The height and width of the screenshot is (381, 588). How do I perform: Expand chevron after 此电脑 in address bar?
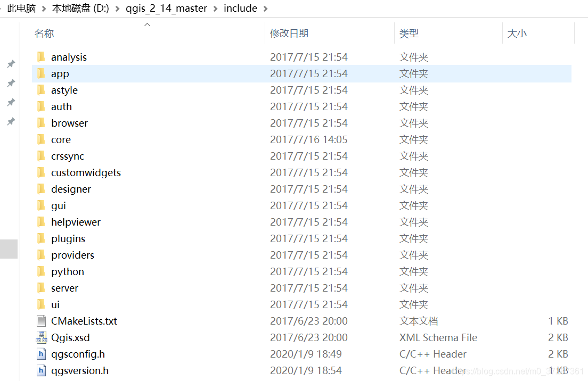[44, 9]
